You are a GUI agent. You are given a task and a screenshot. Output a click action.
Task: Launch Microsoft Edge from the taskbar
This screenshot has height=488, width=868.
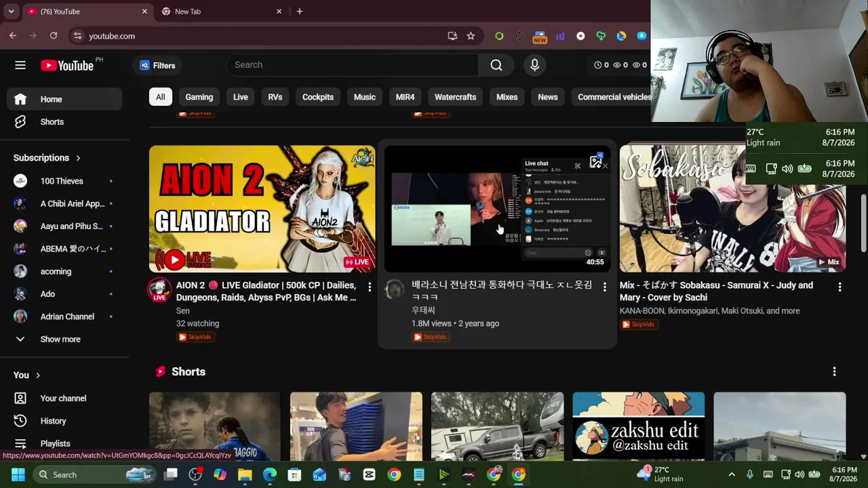point(270,474)
